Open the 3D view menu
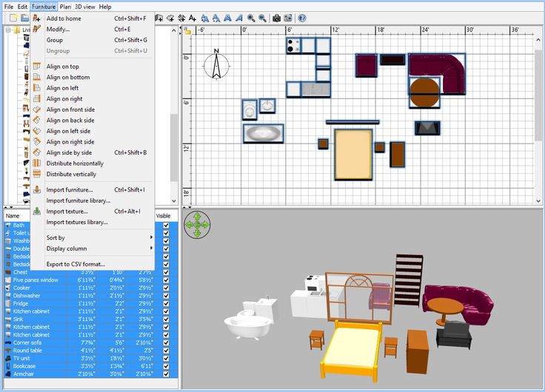545x392 pixels. [x=85, y=7]
